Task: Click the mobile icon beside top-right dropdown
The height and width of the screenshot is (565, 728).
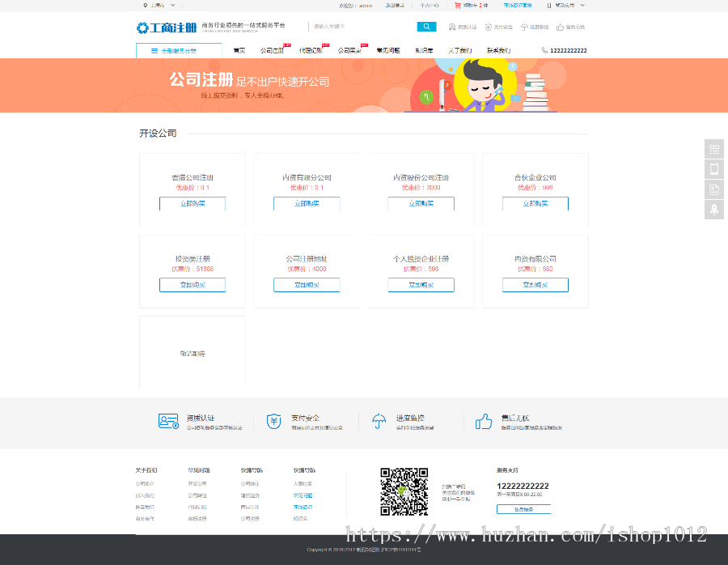Action: pos(549,6)
